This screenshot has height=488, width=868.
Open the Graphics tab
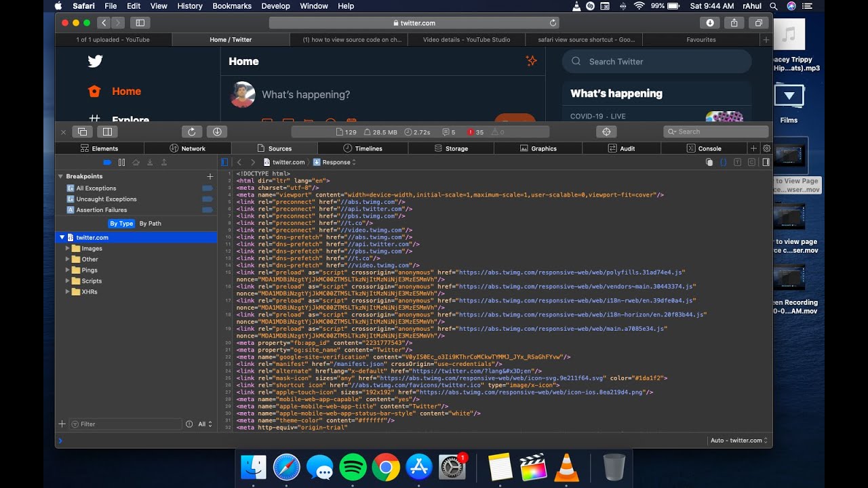[x=538, y=148]
